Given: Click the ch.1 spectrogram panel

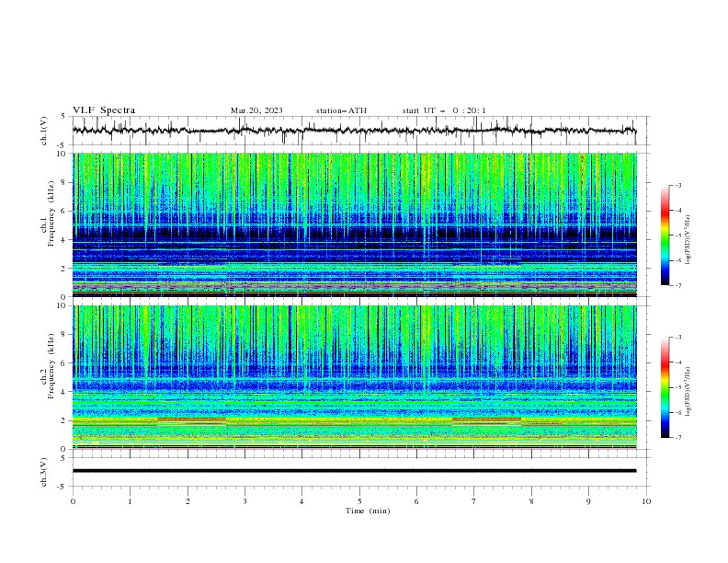Looking at the screenshot, I should 354,224.
